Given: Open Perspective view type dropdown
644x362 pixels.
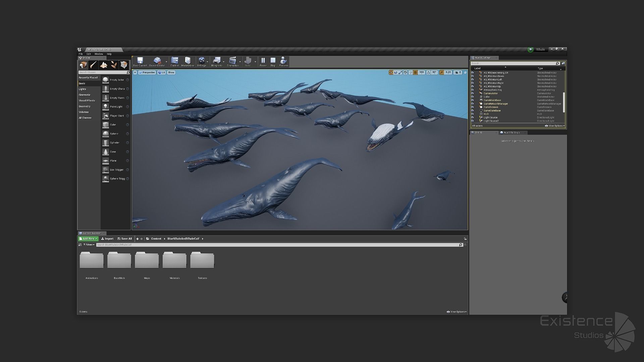Looking at the screenshot, I should 147,72.
